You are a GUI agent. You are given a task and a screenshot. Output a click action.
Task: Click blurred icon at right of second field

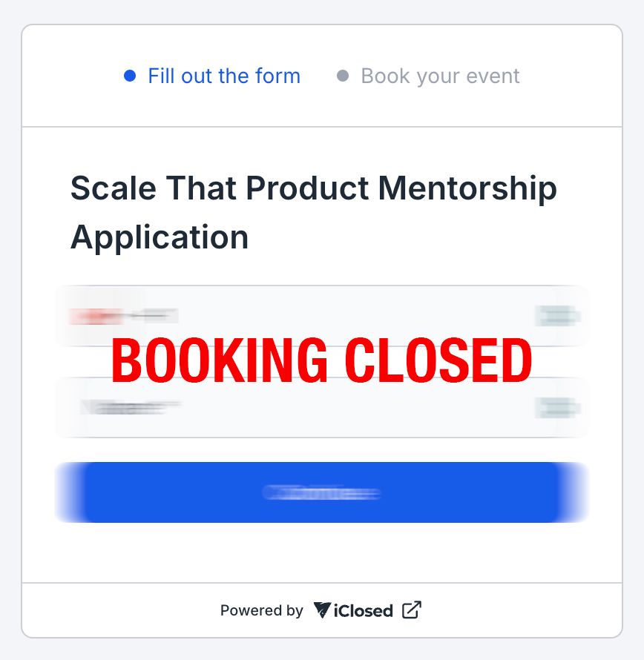pyautogui.click(x=557, y=407)
